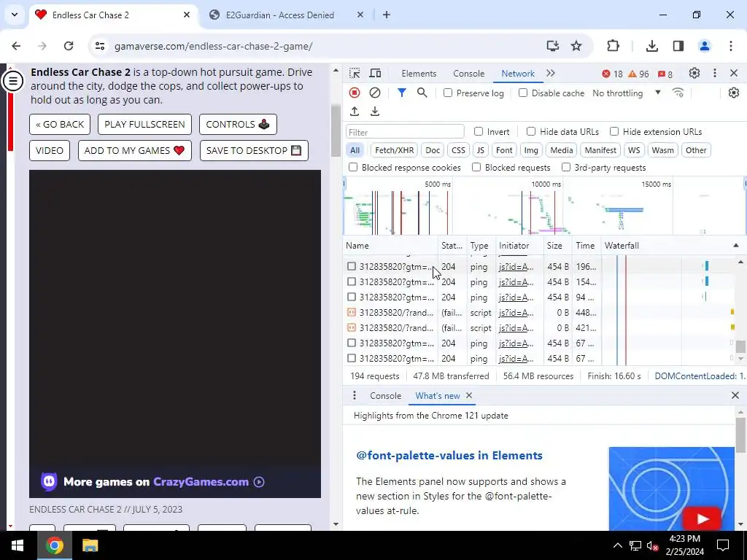Open the Console drawer tab
Image resolution: width=747 pixels, height=560 pixels.
[385, 396]
